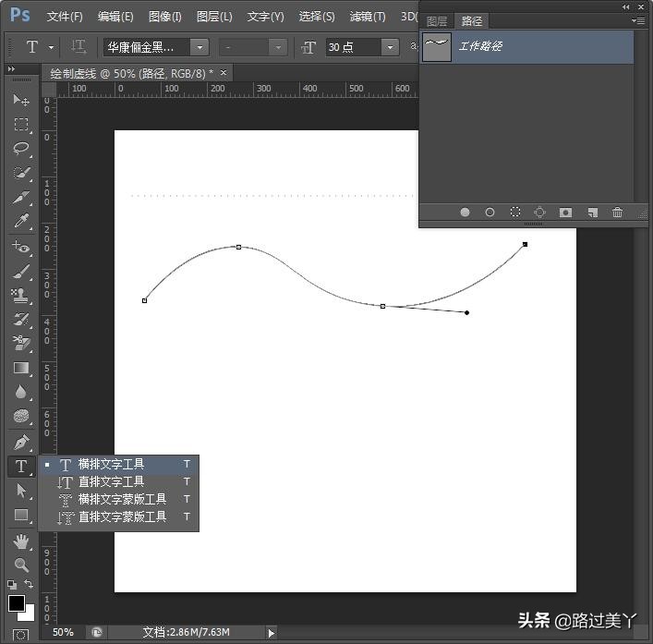Viewport: 653px width, 644px height.
Task: Open the Paths panel options menu
Action: coord(638,20)
